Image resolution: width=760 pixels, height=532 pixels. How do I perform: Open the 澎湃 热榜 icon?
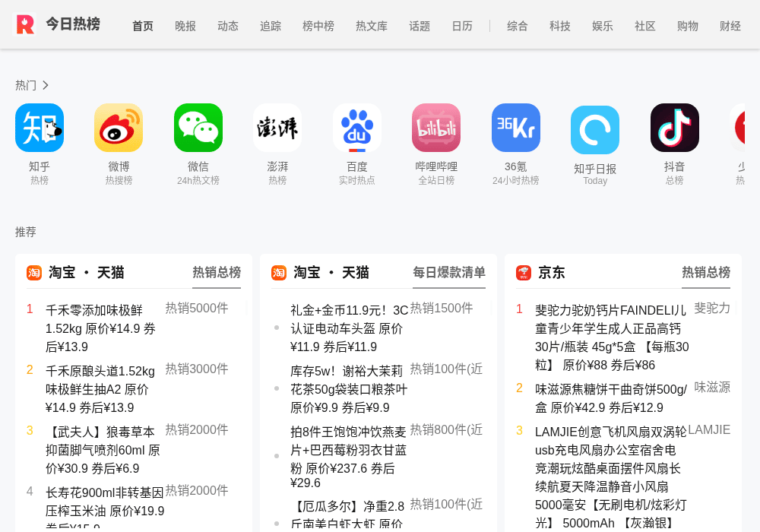point(277,128)
